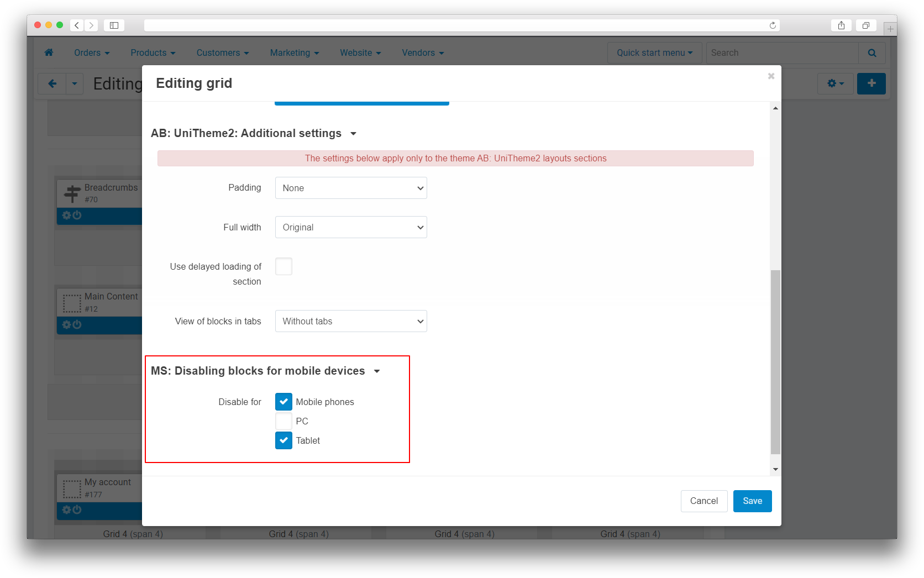The width and height of the screenshot is (924, 578).
Task: Check the PC checkbox
Action: pos(283,421)
